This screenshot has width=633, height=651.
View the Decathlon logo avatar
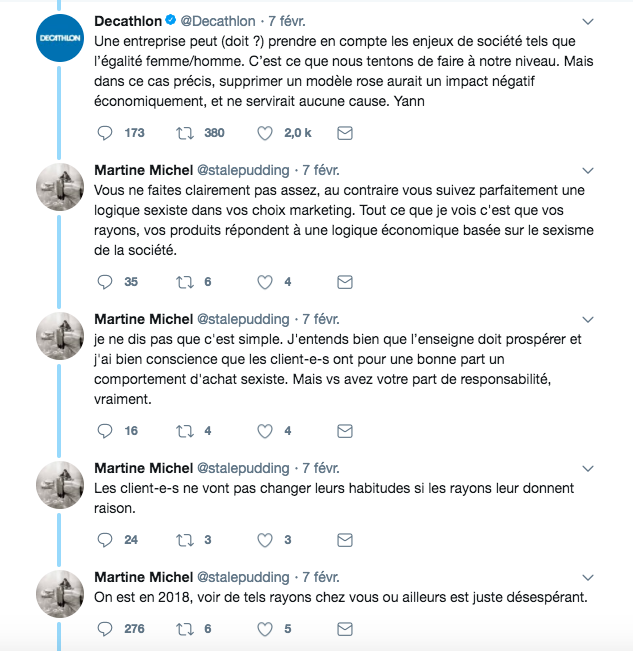60,38
